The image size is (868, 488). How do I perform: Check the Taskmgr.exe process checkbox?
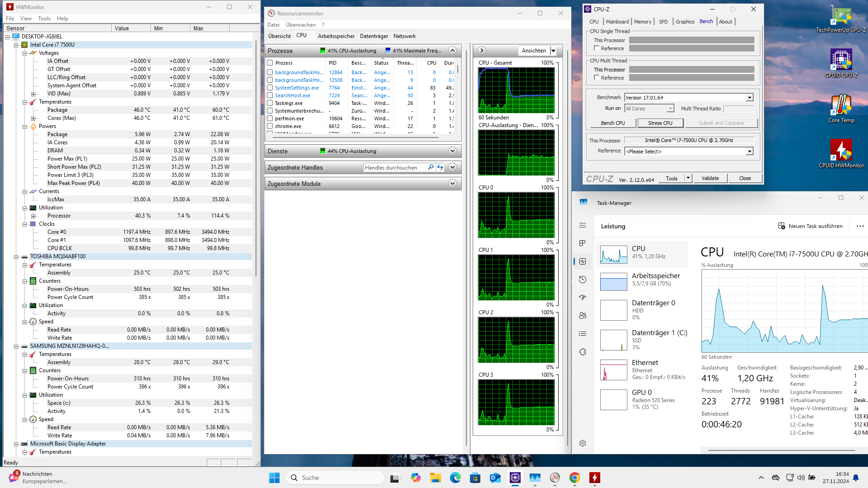point(270,103)
